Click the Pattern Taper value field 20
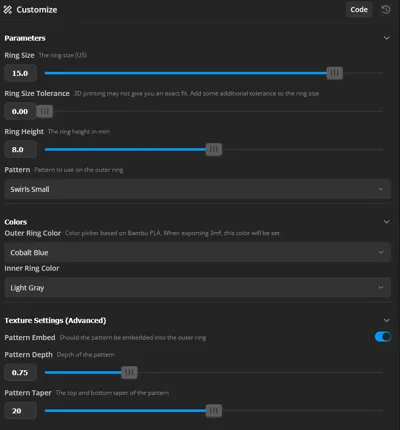This screenshot has width=400, height=430. 20,411
